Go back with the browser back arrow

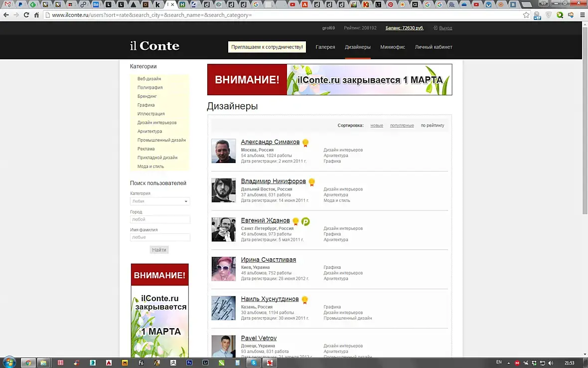pyautogui.click(x=6, y=15)
